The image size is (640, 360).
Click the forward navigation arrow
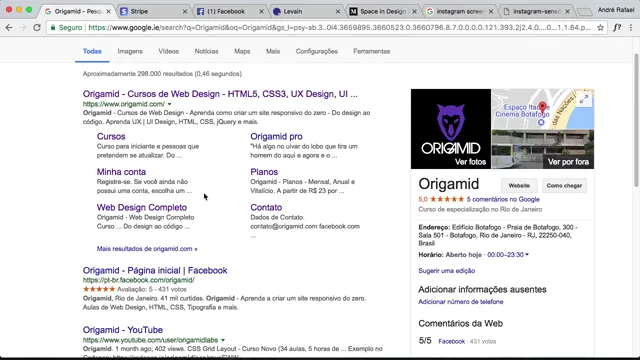tap(23, 28)
